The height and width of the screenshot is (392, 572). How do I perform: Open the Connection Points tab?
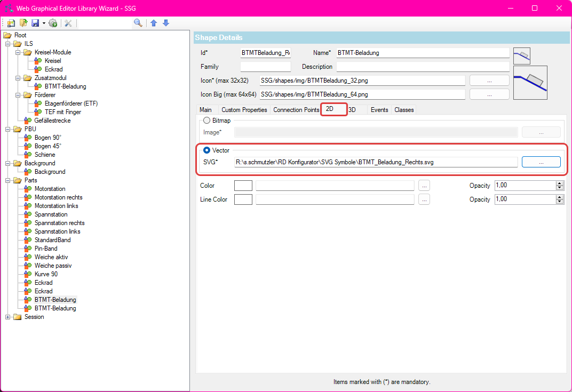(296, 110)
